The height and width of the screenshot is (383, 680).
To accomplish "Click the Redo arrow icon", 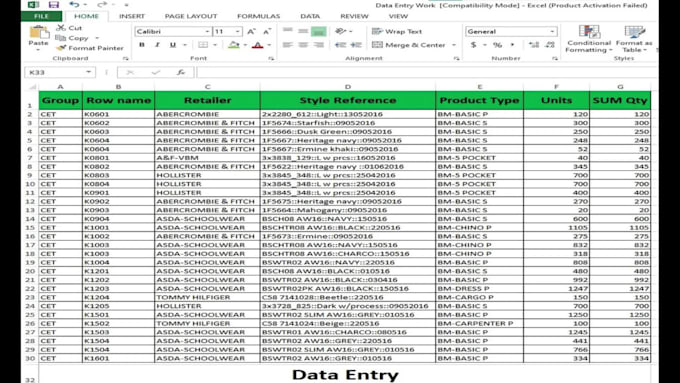I will pos(101,5).
